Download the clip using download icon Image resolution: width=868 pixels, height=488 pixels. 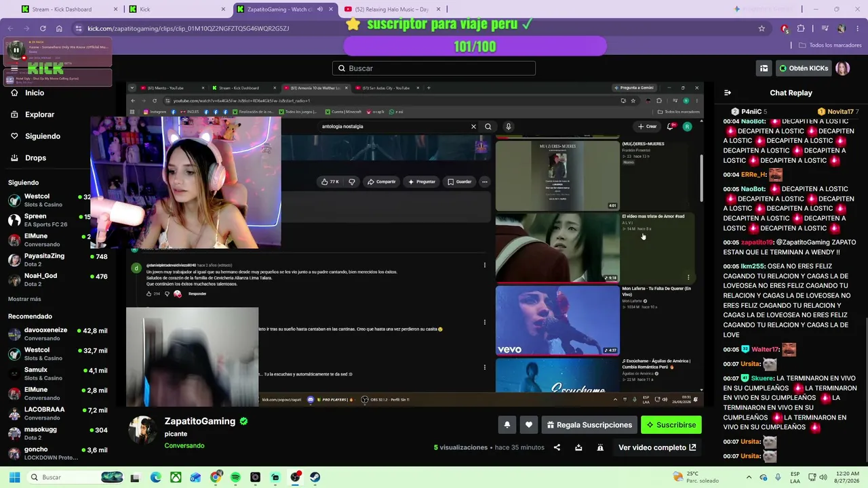coord(578,447)
